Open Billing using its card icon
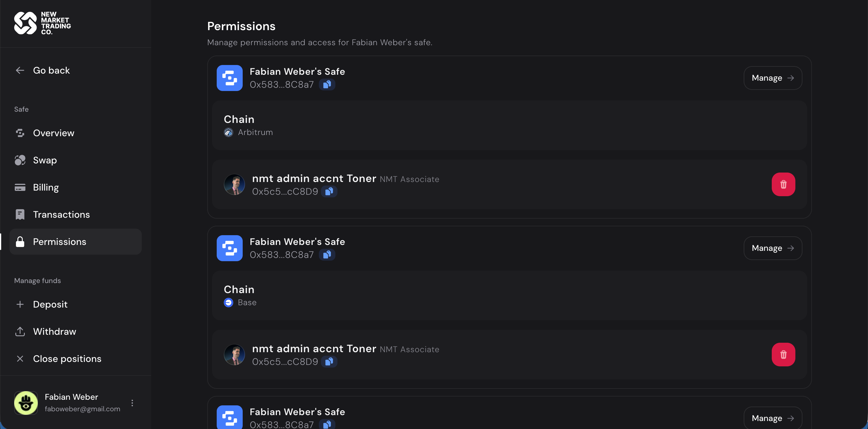This screenshot has height=429, width=868. (x=20, y=187)
